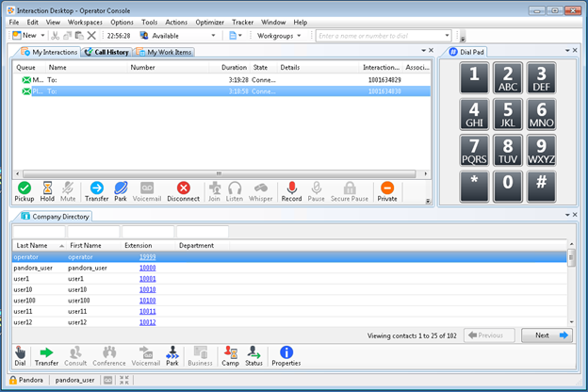Toggle the Private call button
Image resolution: width=588 pixels, height=392 pixels.
(386, 191)
